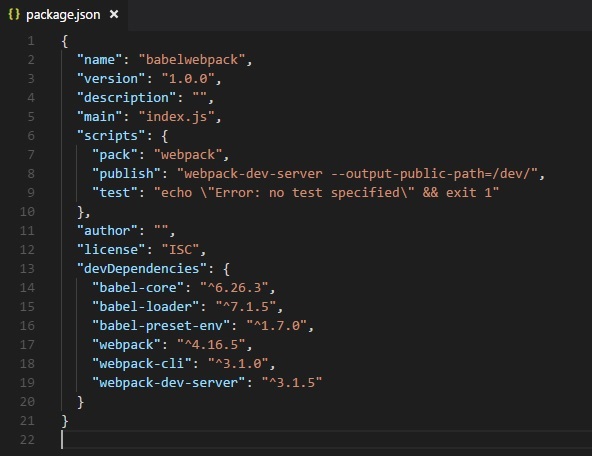Click the "ISC" license value
Viewport: 592px width, 456px height.
click(x=180, y=250)
